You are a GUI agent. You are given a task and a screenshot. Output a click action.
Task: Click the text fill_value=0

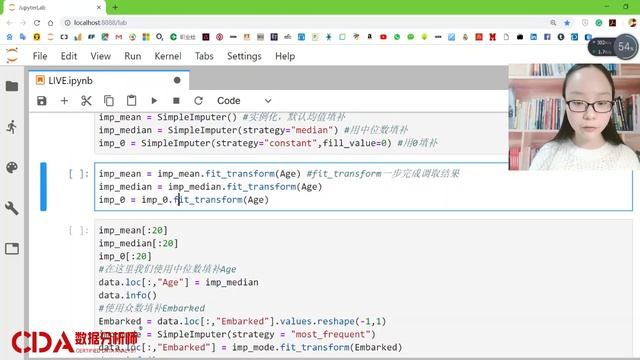pyautogui.click(x=354, y=143)
